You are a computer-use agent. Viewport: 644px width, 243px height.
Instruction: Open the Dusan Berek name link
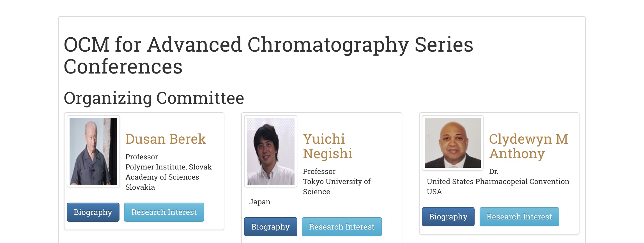click(x=165, y=139)
